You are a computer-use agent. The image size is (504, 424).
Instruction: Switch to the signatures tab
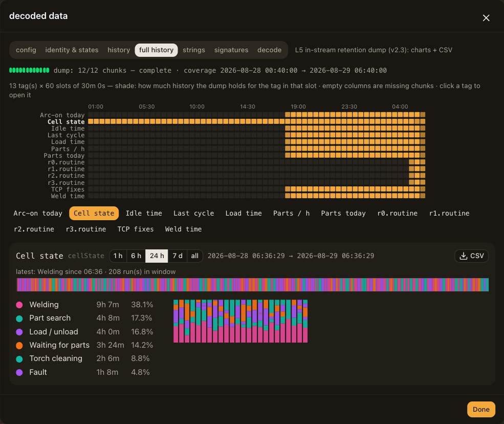[x=231, y=50]
